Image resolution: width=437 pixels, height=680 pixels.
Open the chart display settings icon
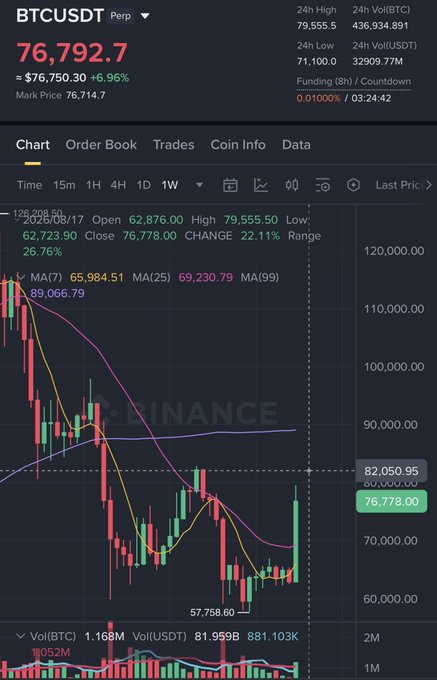pos(323,185)
